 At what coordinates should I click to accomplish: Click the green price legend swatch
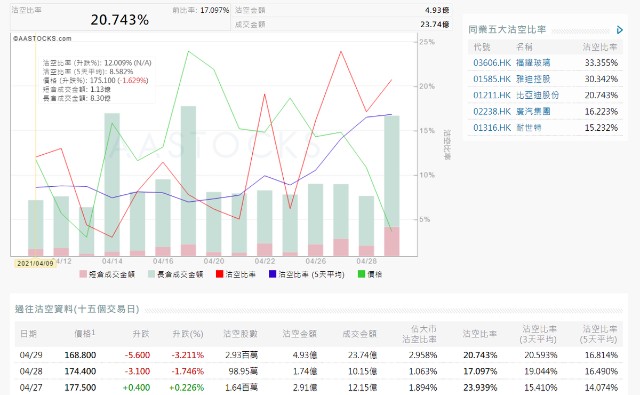point(361,274)
